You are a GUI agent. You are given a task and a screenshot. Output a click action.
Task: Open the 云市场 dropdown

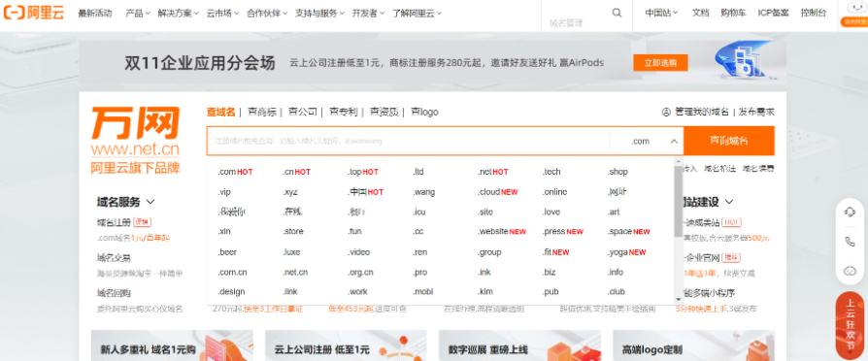223,14
